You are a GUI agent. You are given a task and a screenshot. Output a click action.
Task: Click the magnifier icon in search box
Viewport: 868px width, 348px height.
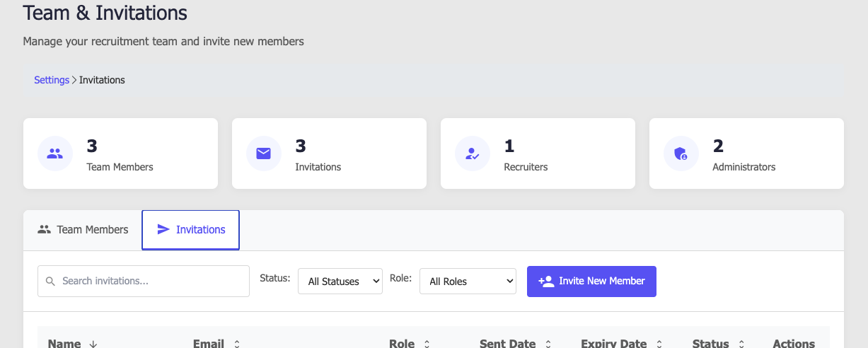[50, 282]
